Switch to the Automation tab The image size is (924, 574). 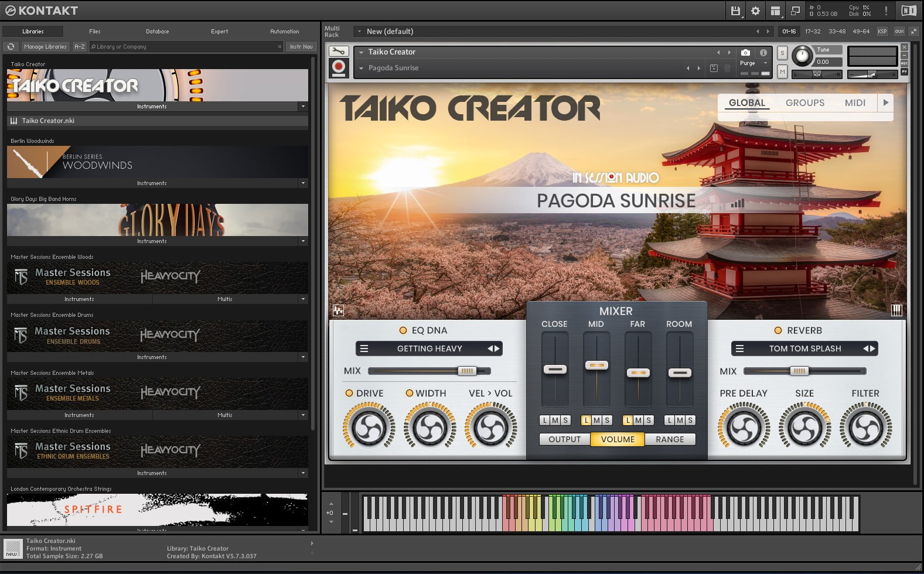click(x=285, y=31)
